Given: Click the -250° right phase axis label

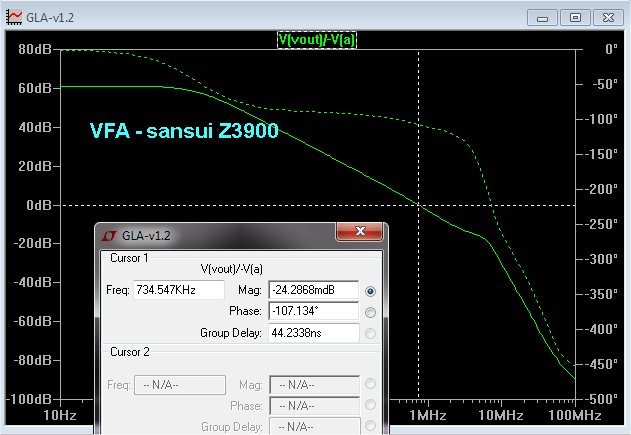Looking at the screenshot, I should pyautogui.click(x=601, y=224).
